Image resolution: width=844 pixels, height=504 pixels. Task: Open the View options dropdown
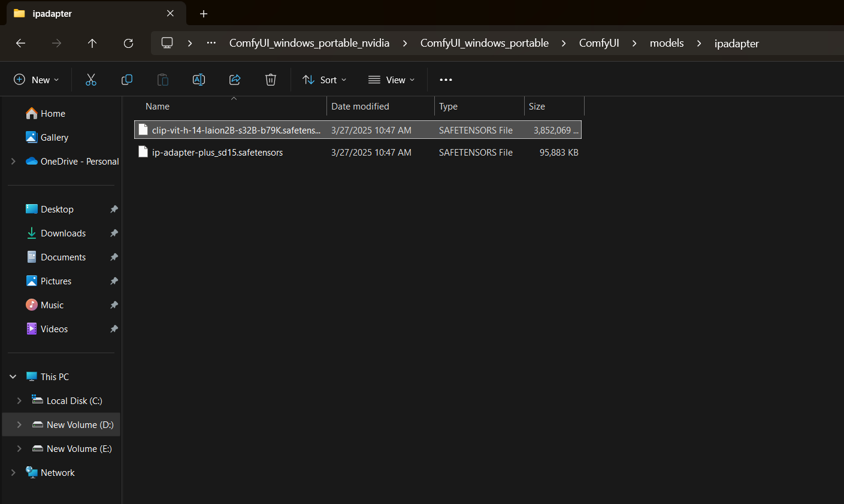pyautogui.click(x=392, y=80)
